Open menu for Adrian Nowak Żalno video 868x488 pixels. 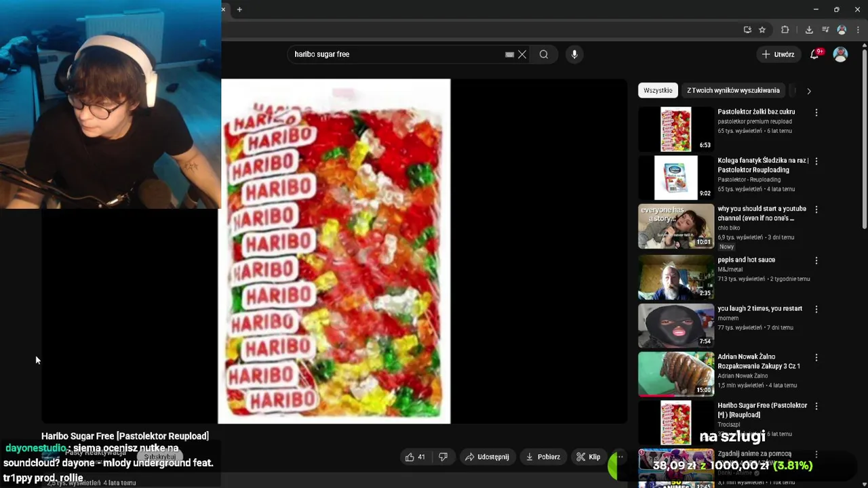coord(816,357)
